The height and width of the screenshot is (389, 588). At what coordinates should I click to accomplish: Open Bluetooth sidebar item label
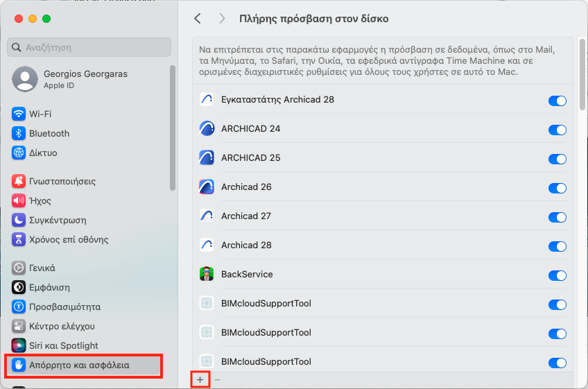click(49, 134)
